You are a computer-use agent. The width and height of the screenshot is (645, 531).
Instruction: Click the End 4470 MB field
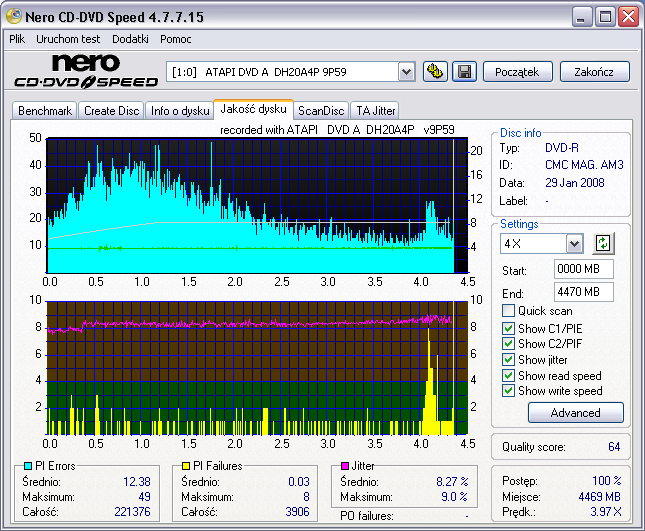click(584, 292)
